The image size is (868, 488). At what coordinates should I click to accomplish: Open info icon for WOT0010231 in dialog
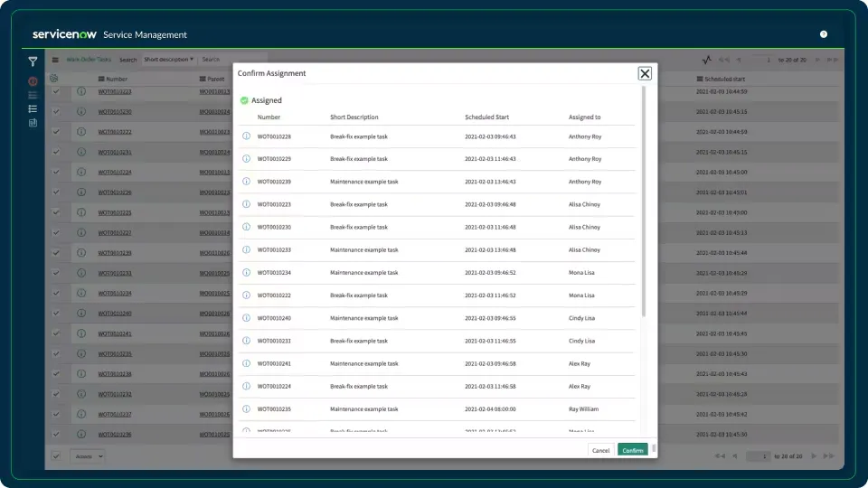246,341
